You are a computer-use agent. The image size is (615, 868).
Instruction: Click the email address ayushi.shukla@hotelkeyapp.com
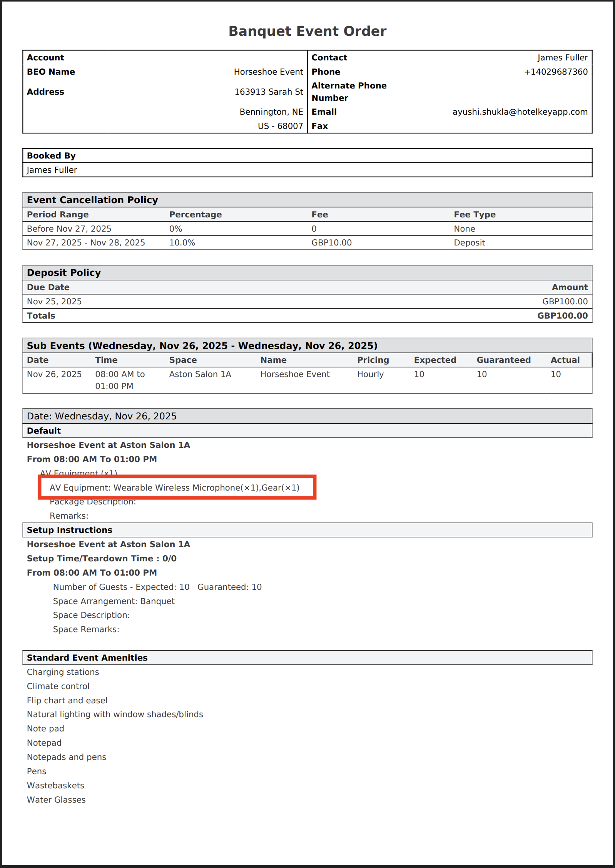click(x=520, y=112)
